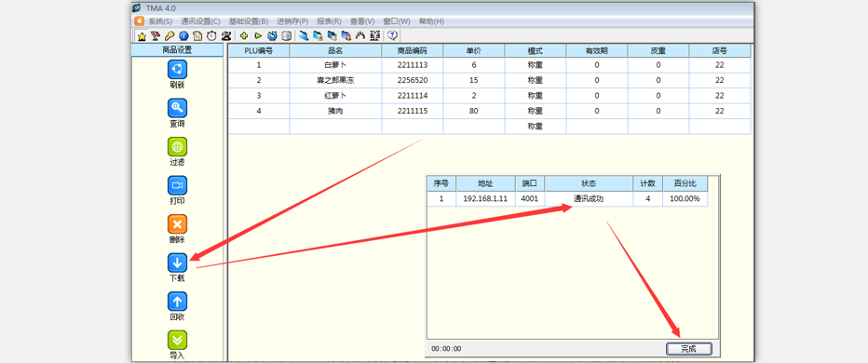Click the 百分比 column header in dialog
868x363 pixels.
click(685, 183)
